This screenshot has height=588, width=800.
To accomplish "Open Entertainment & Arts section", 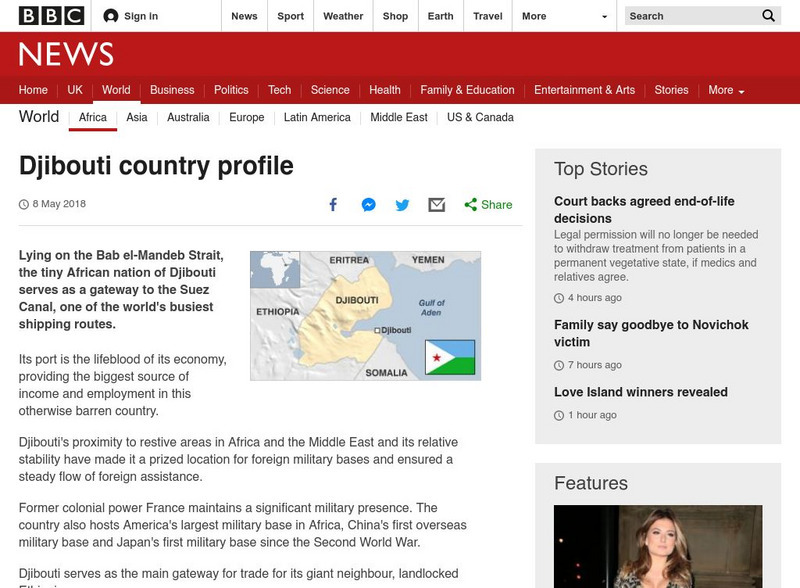I will [x=585, y=90].
